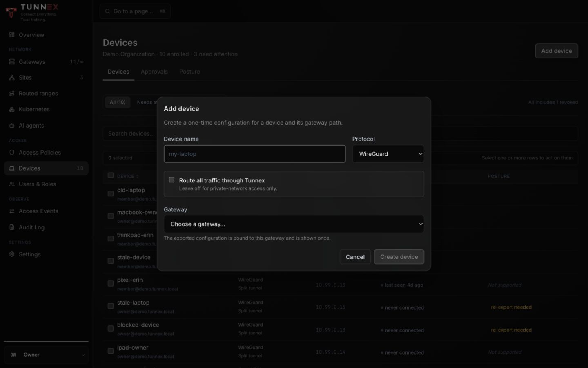The height and width of the screenshot is (368, 588).
Task: Switch to the Posture tab
Action: pos(189,72)
